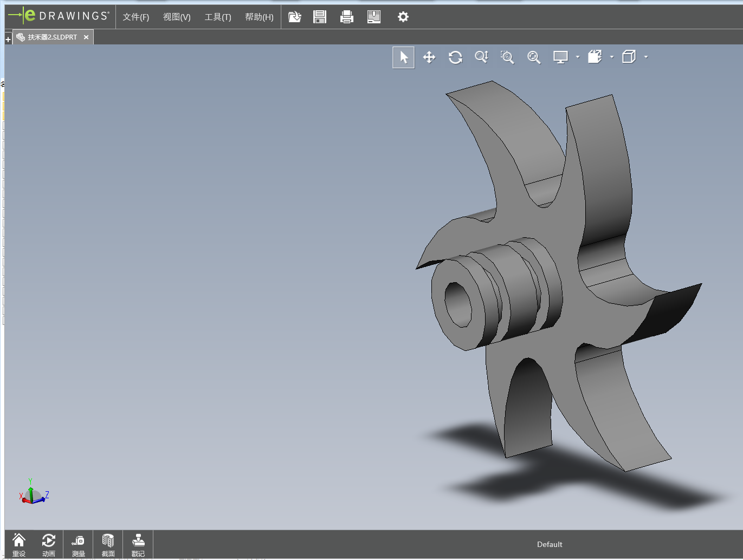This screenshot has width=743, height=560.
Task: Activate the Section (截面) tool
Action: pos(108,544)
